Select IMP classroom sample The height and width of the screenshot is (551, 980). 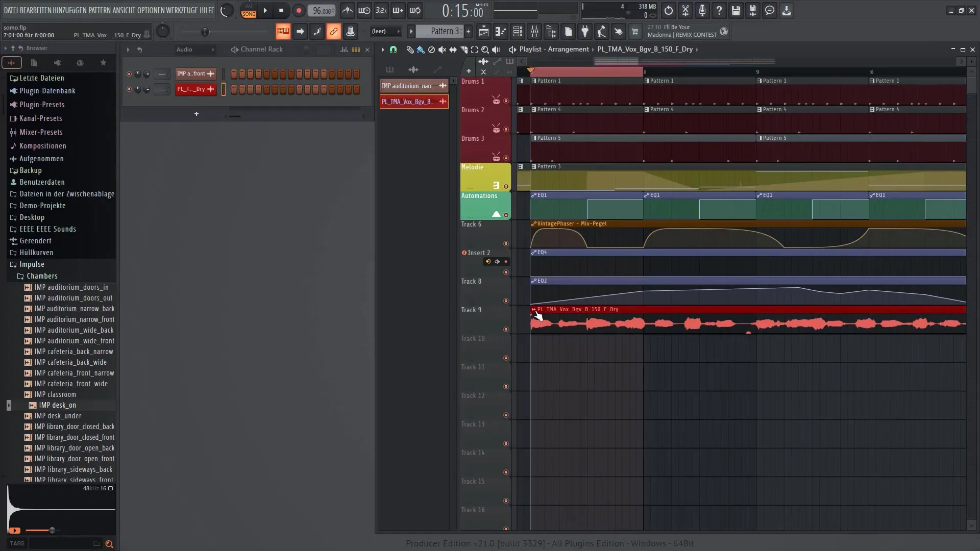coord(55,394)
